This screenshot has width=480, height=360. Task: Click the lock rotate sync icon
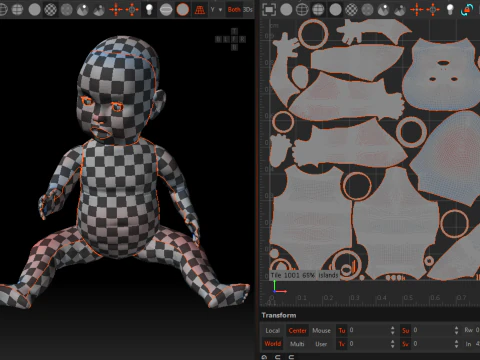467,10
